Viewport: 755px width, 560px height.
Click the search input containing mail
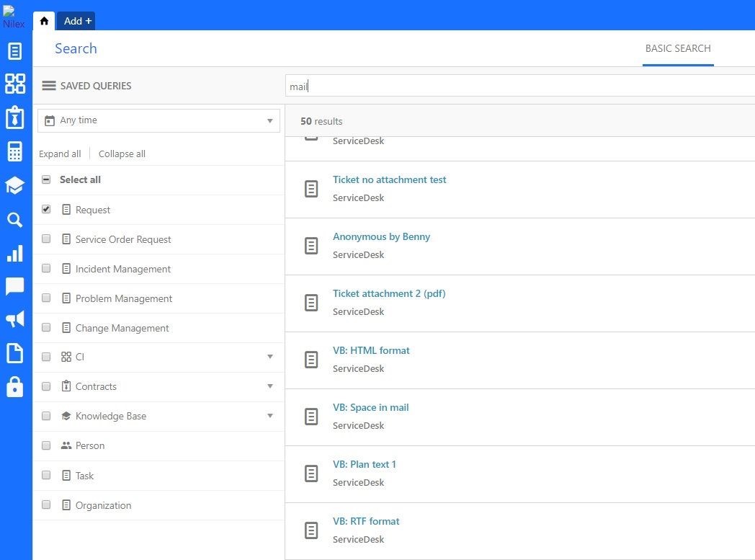coord(520,86)
